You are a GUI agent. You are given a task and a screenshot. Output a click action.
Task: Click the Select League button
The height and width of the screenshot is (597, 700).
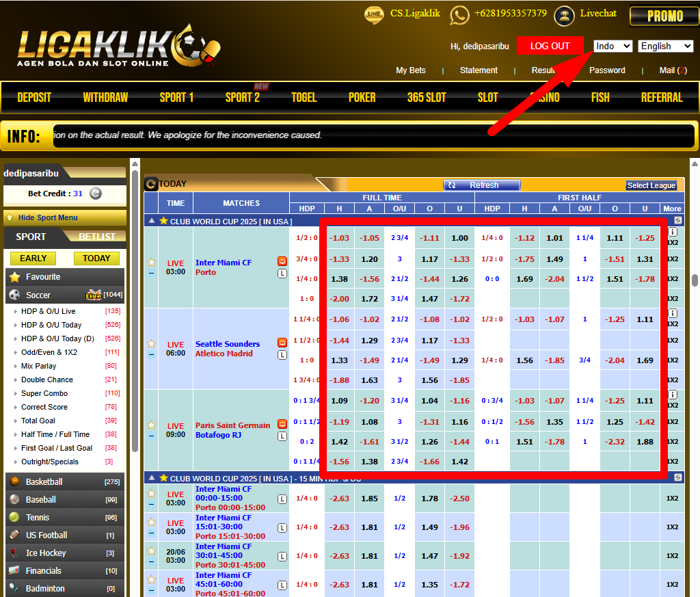point(651,185)
